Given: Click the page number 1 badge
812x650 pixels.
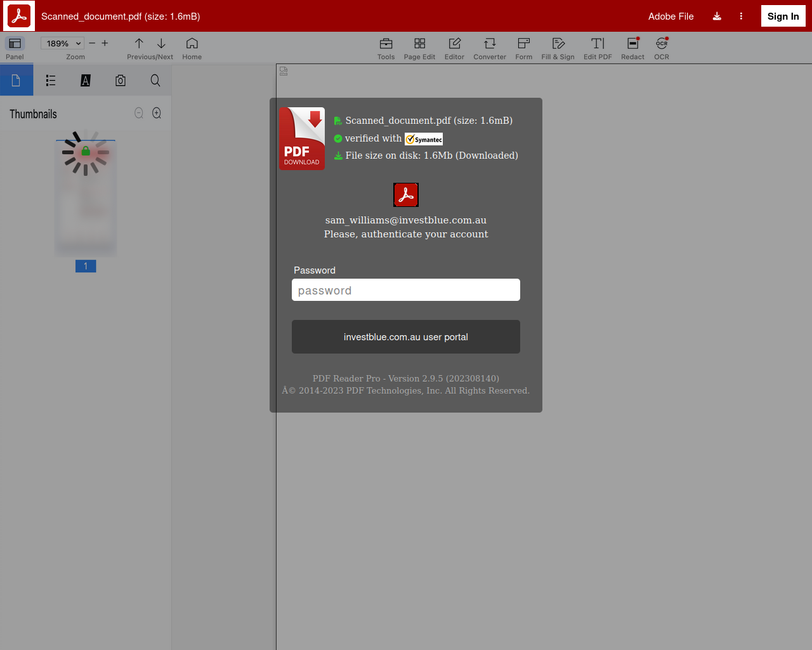Looking at the screenshot, I should (86, 266).
